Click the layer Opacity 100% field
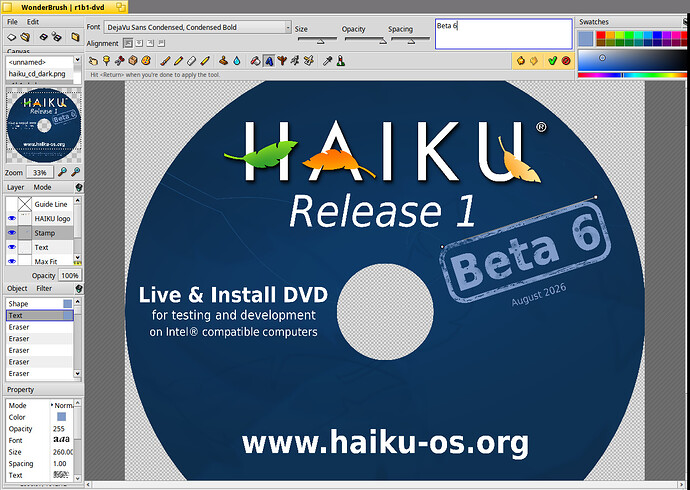Image resolution: width=690 pixels, height=490 pixels. (70, 275)
